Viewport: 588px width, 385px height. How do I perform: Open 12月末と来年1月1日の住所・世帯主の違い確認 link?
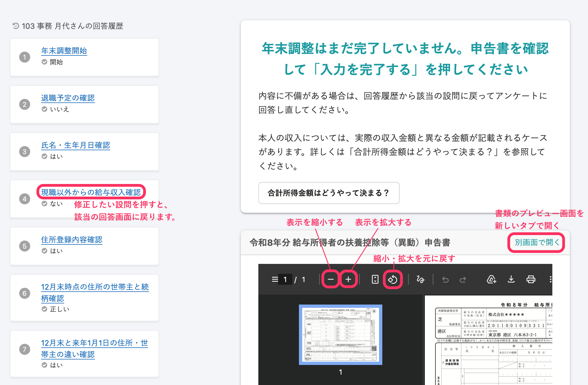(95, 349)
